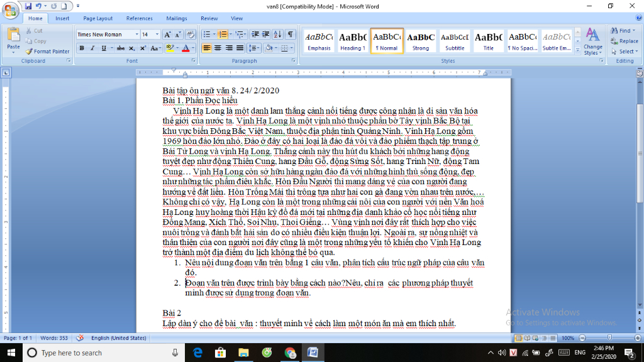This screenshot has height=362, width=644.
Task: Open the View tab
Action: [236, 18]
